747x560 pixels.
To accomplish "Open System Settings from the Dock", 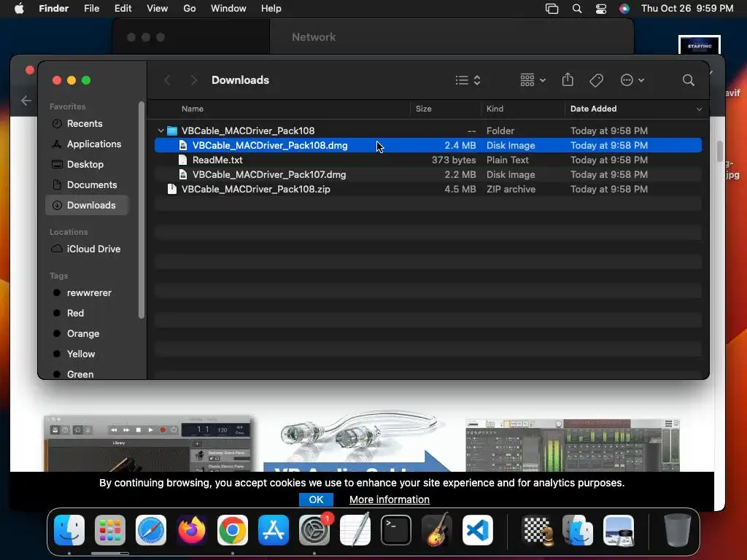I will tap(314, 530).
